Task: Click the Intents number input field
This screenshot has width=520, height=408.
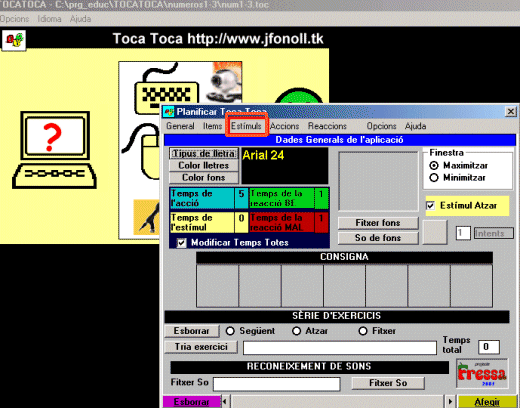Action: tap(463, 233)
